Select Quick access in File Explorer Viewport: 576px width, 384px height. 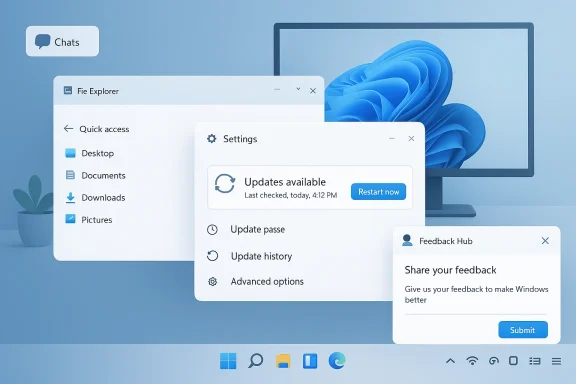(x=104, y=129)
